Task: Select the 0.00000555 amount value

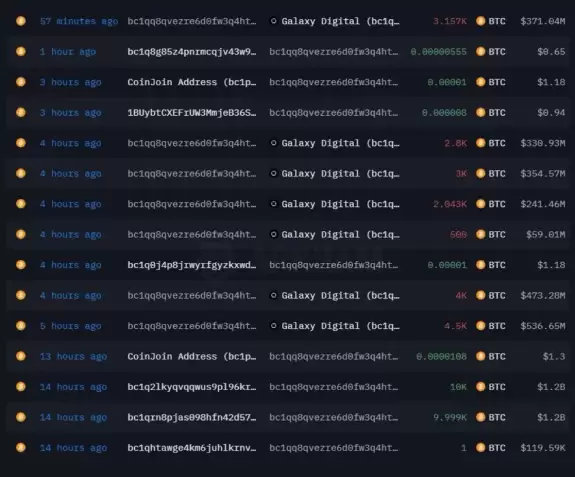Action: point(439,52)
